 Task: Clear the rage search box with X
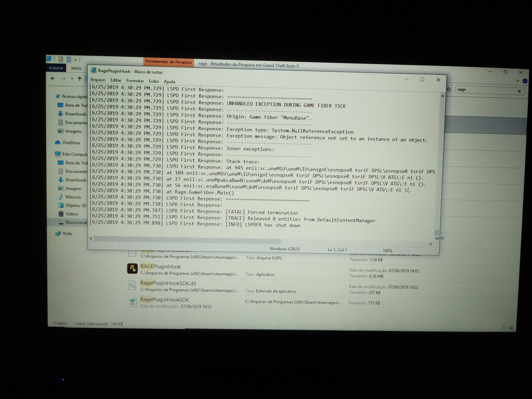(519, 91)
